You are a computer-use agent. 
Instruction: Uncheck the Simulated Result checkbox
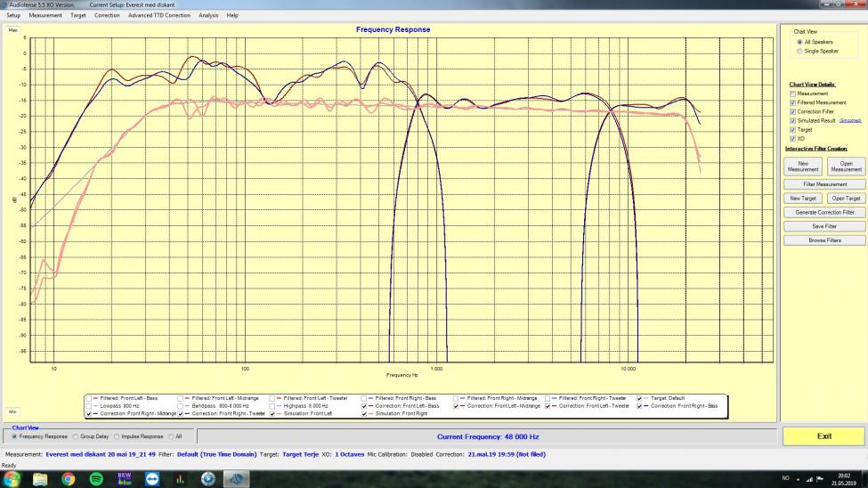792,119
